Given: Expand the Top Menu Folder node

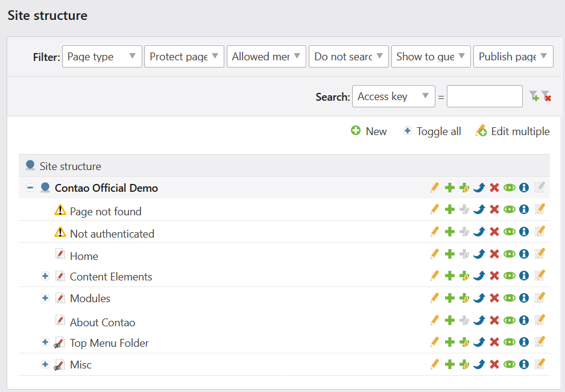Looking at the screenshot, I should point(45,342).
